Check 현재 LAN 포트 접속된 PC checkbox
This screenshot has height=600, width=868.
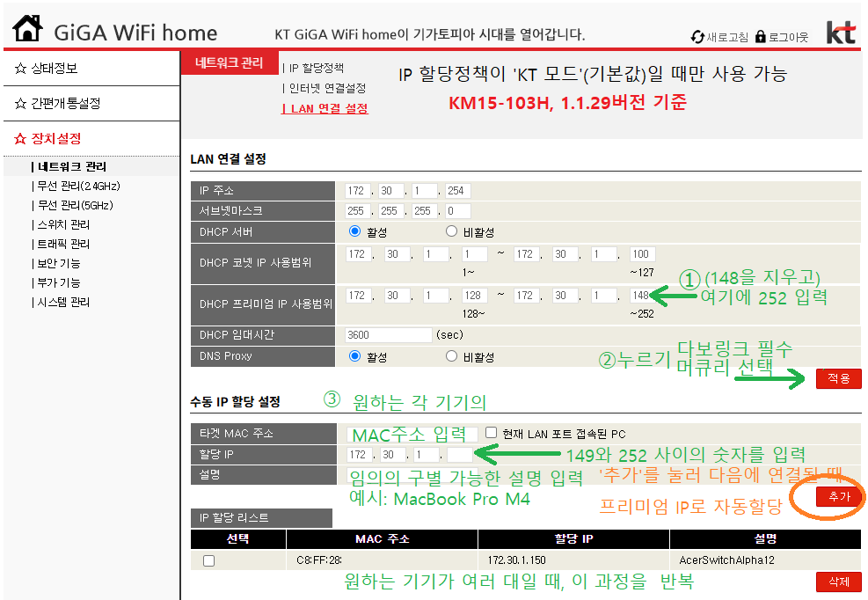pos(491,432)
